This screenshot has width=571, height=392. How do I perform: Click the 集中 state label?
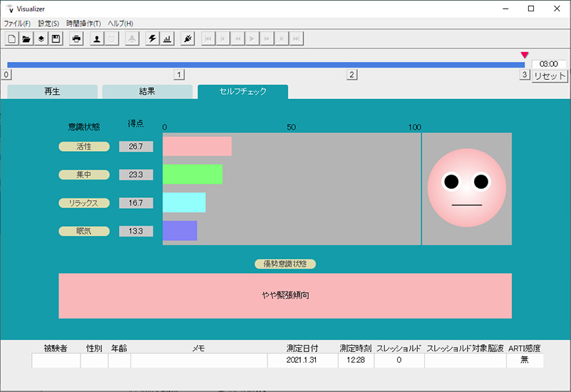[x=84, y=175]
